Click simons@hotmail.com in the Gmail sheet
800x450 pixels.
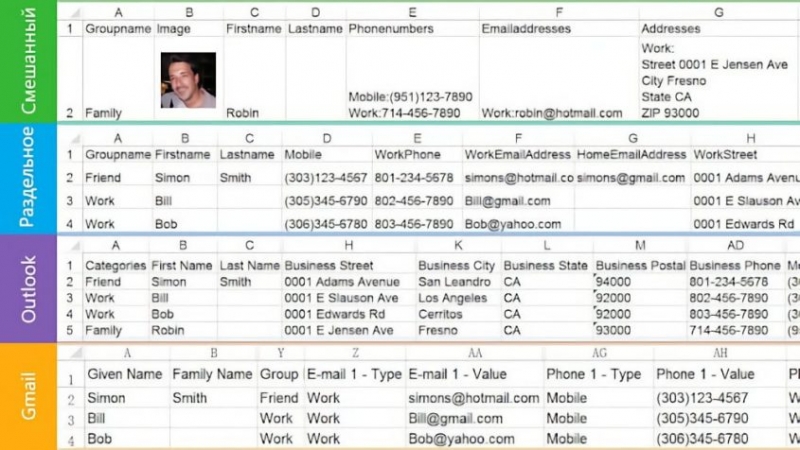click(x=474, y=398)
